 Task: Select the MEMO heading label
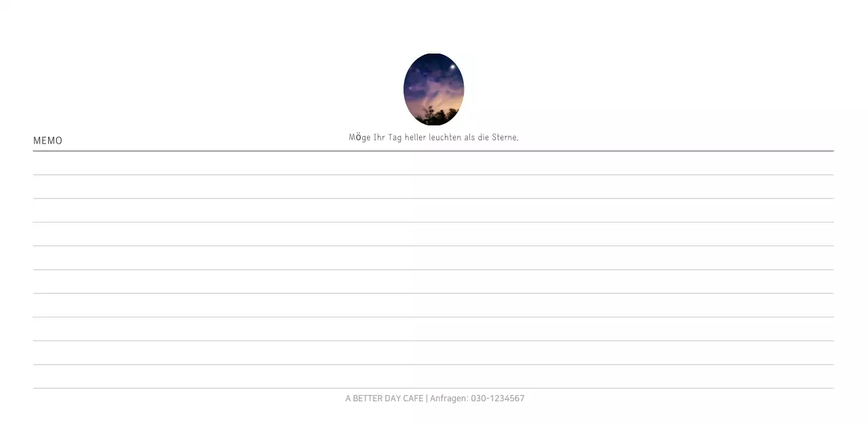pyautogui.click(x=47, y=140)
